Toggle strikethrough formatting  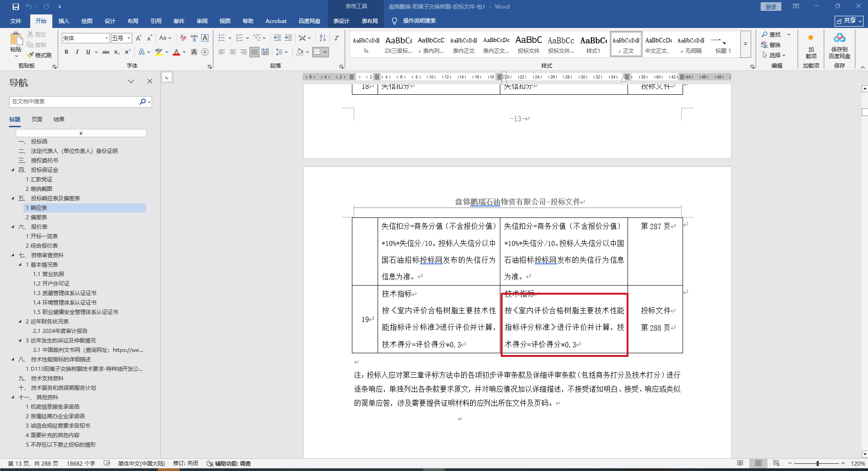(106, 52)
